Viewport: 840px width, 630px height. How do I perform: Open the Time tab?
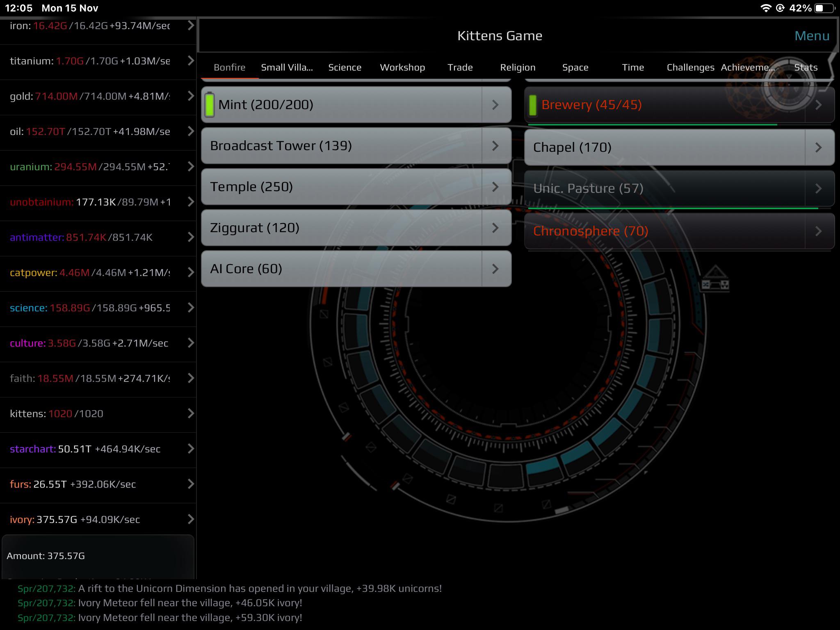(x=632, y=67)
